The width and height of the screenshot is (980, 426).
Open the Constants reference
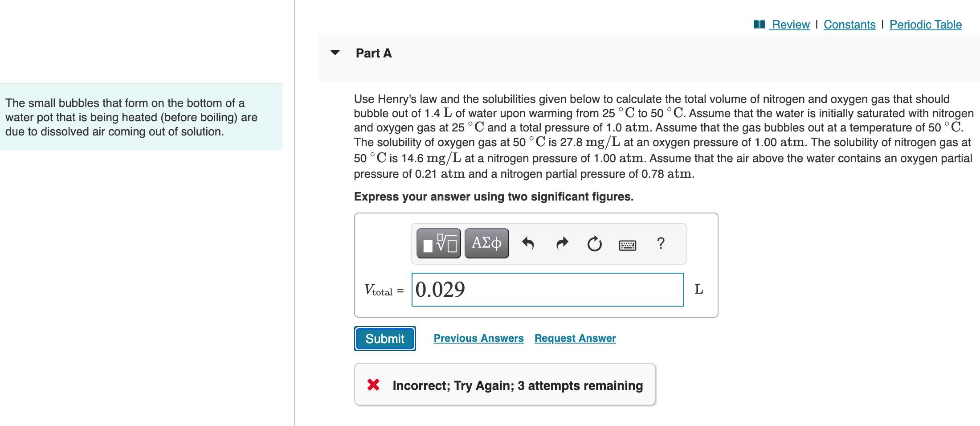point(849,25)
